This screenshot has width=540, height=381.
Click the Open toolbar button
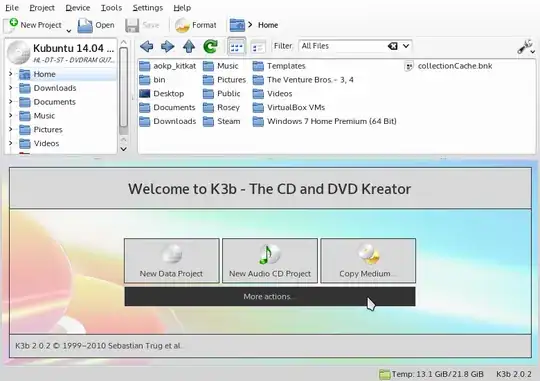pyautogui.click(x=96, y=25)
